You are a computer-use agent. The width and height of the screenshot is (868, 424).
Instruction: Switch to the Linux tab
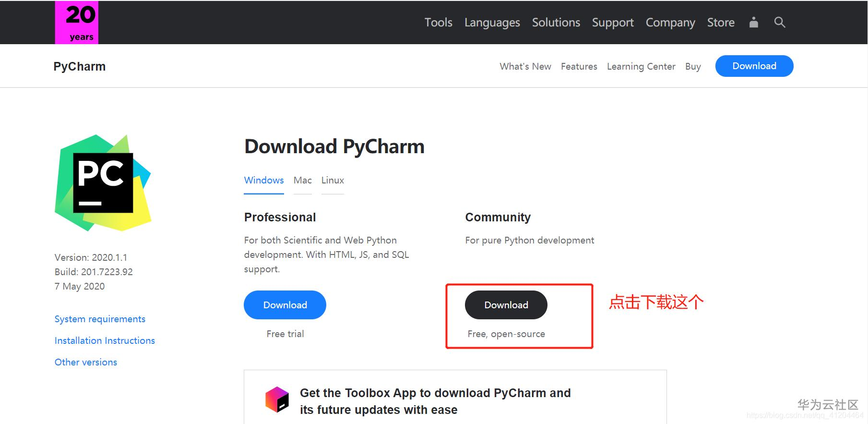click(333, 180)
